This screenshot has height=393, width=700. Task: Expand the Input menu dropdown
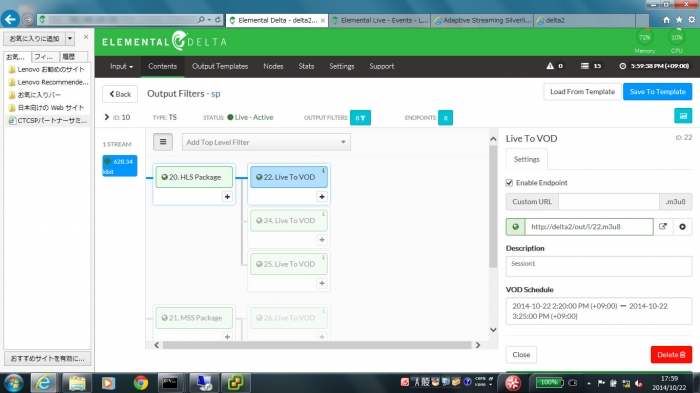point(121,66)
